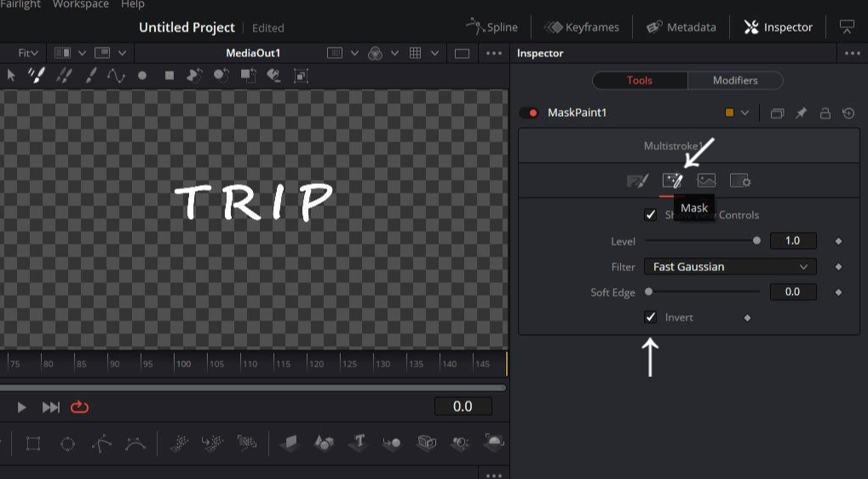Open the Spline panel

click(492, 27)
